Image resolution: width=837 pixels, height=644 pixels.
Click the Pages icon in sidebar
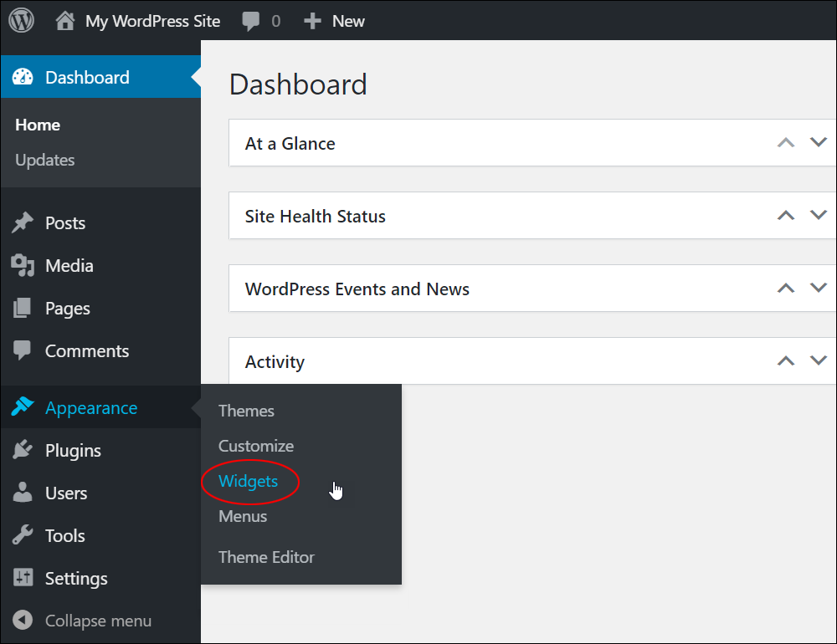pos(22,308)
